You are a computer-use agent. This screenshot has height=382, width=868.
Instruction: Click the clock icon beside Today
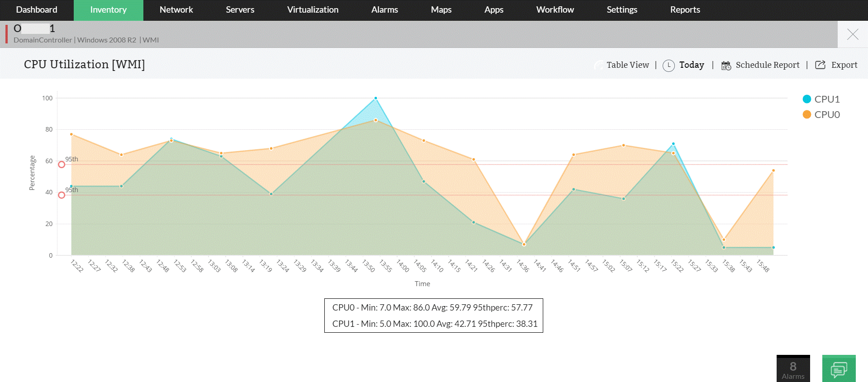669,66
